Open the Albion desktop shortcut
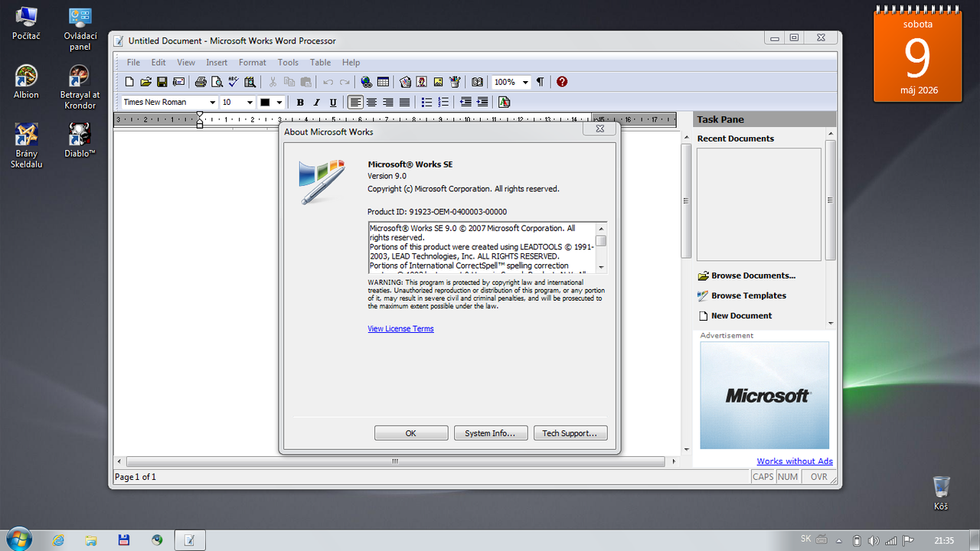980x551 pixels. 26,81
